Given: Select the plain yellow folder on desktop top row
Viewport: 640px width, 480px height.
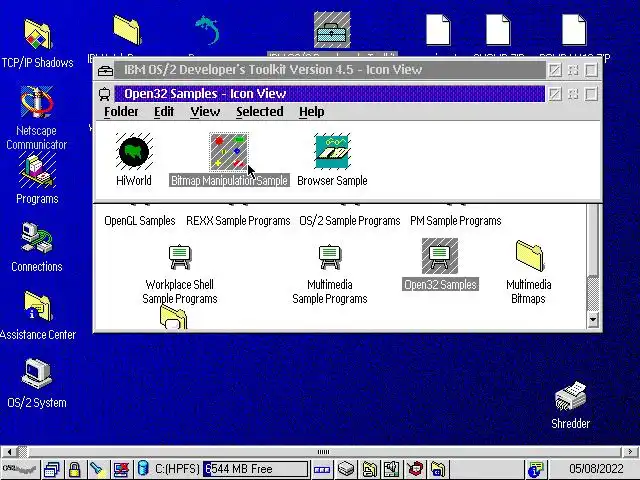Looking at the screenshot, I should coord(127,29).
